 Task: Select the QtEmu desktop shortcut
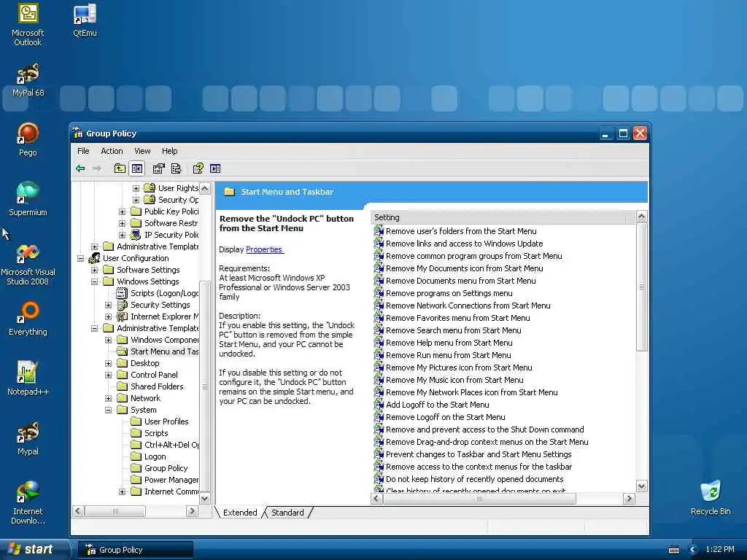[85, 20]
